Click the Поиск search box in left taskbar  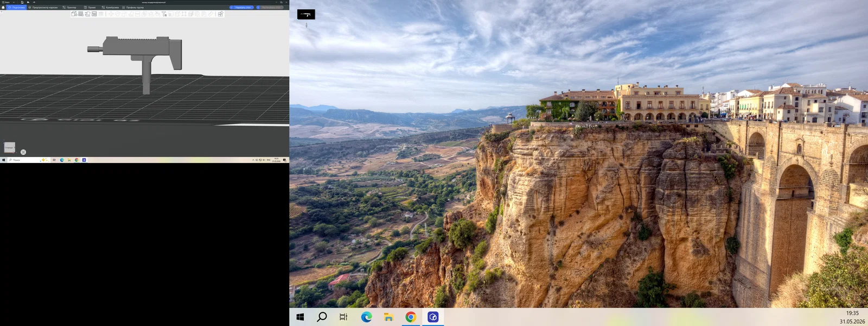tap(29, 160)
